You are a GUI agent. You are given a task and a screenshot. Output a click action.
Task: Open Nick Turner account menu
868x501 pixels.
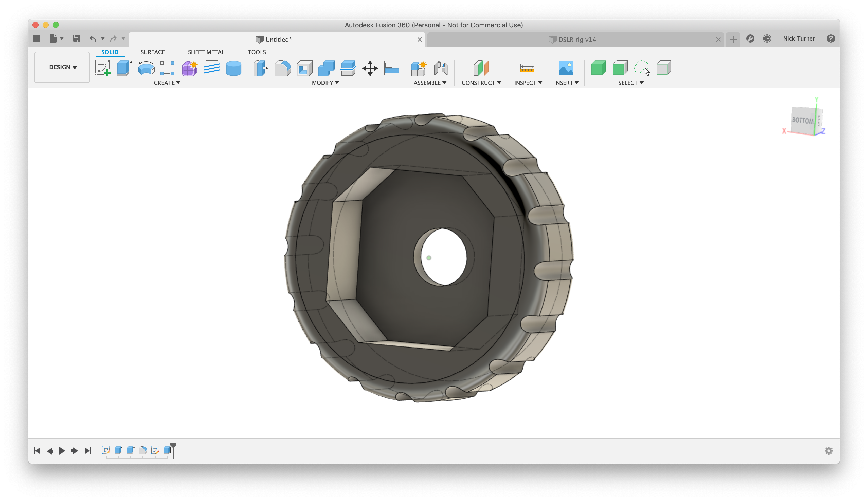[x=799, y=38]
